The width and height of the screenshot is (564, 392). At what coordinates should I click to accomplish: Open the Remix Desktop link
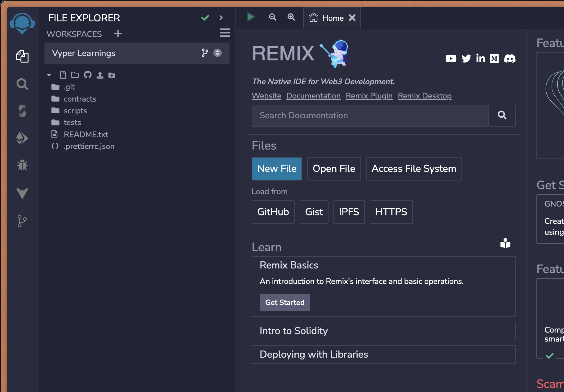click(425, 96)
